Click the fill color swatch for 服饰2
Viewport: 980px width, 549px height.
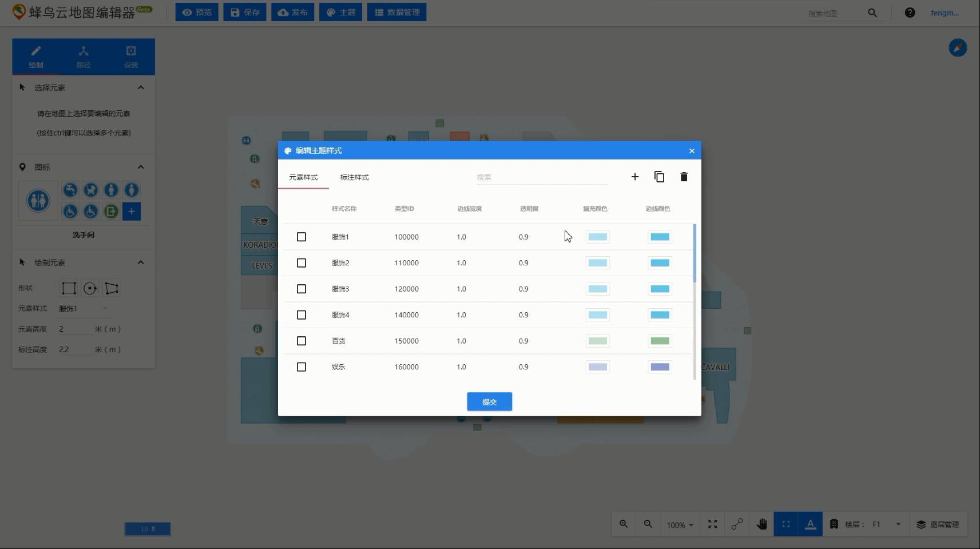click(597, 263)
